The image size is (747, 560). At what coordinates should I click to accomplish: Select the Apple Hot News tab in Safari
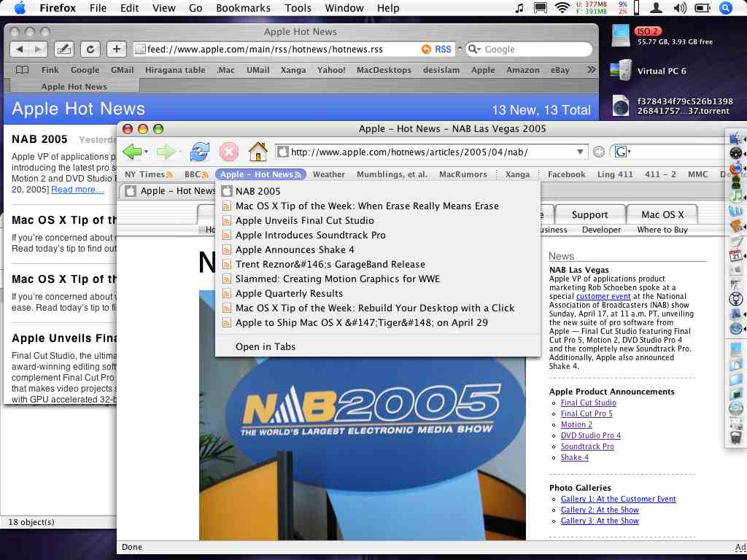(x=74, y=87)
